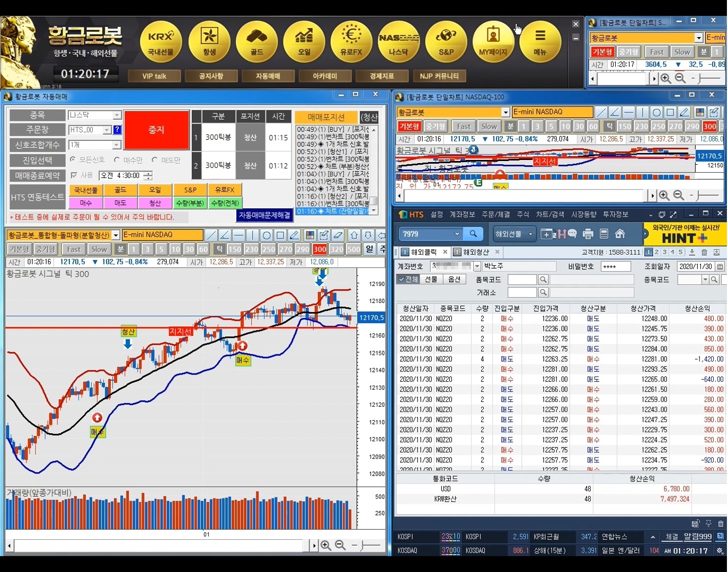Select rectangle drawing tool in lower chart toolbar
The height and width of the screenshot is (572, 728).
point(280,235)
